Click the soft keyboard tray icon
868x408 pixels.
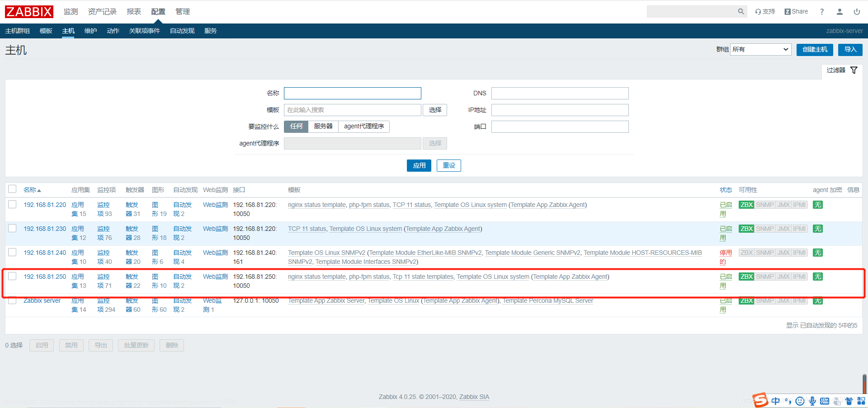click(x=825, y=401)
